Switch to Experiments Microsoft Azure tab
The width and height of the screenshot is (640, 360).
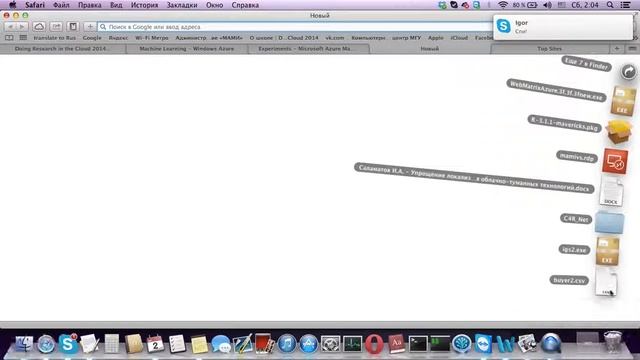click(308, 49)
